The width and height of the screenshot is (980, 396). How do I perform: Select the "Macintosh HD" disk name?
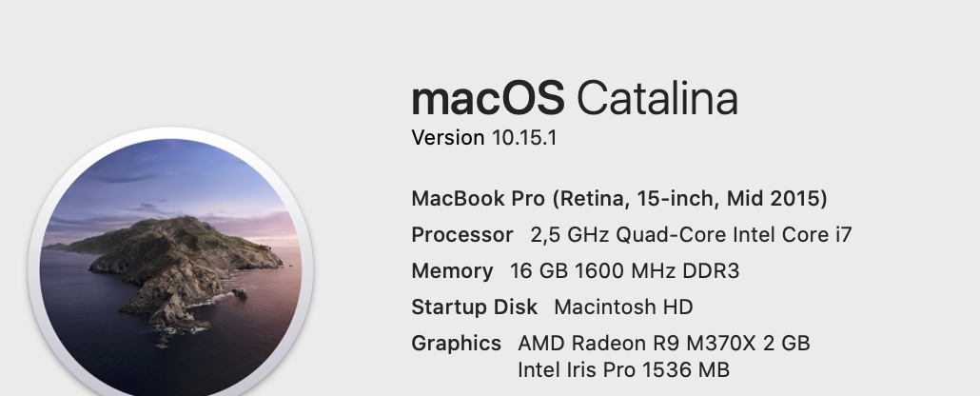(x=623, y=307)
